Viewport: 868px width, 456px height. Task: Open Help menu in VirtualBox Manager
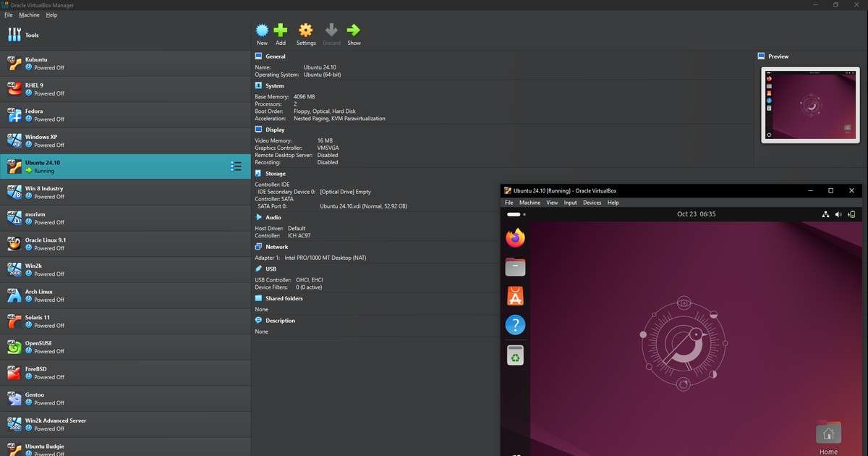coord(51,14)
